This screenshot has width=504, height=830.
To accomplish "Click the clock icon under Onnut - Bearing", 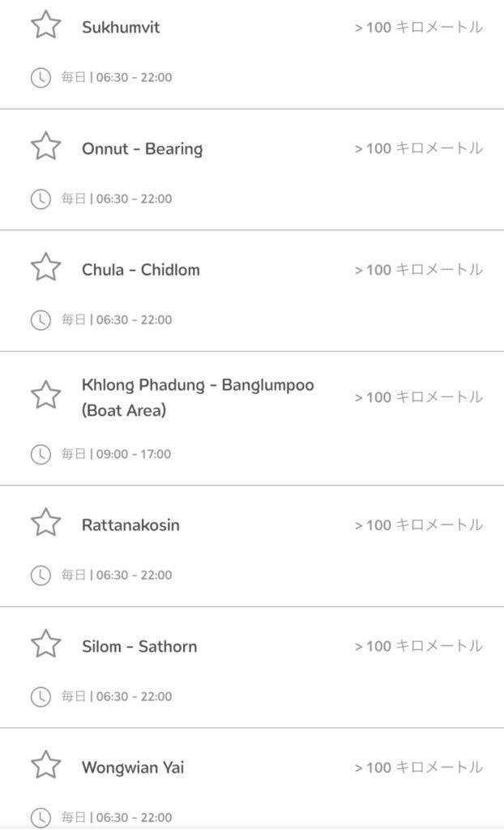I will [x=40, y=199].
